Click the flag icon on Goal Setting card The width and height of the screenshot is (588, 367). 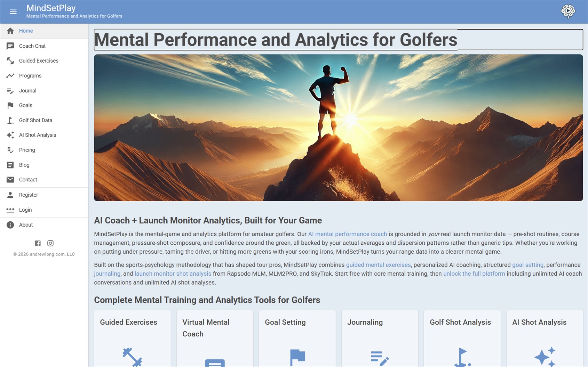click(297, 358)
